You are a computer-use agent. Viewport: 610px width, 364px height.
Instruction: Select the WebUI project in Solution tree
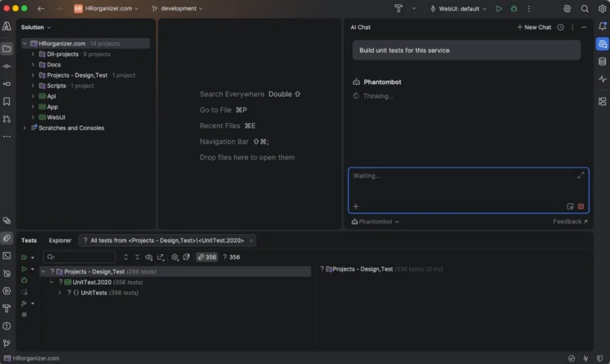[x=56, y=118]
